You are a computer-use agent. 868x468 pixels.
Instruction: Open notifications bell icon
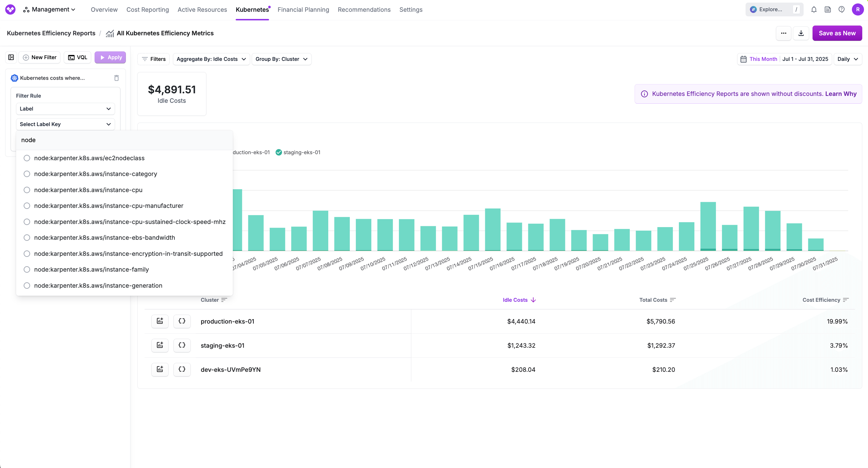coord(814,9)
